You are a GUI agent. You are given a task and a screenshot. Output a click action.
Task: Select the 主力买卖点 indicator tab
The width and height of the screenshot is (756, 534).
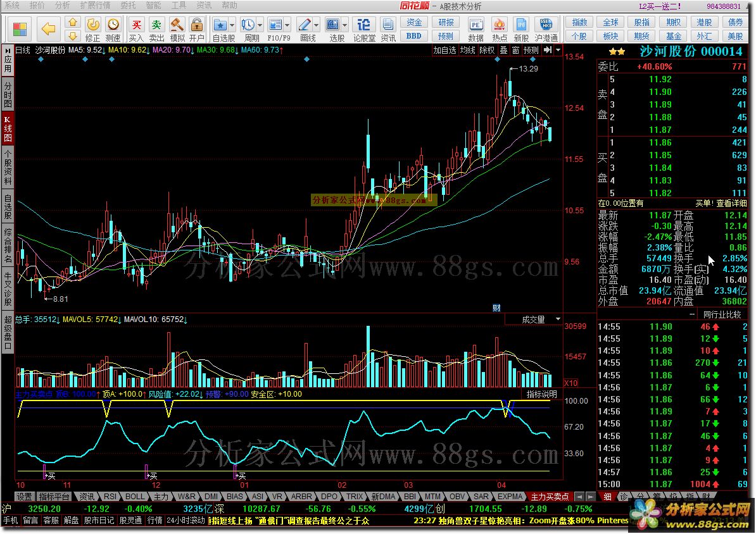pos(550,497)
